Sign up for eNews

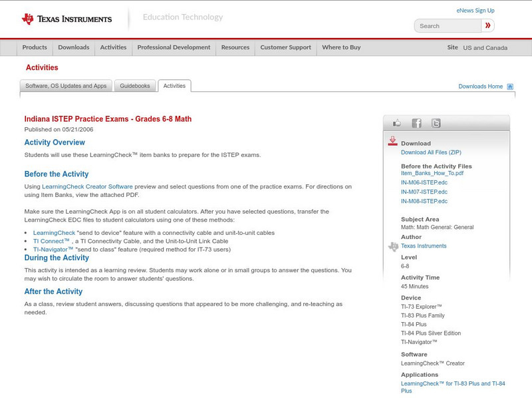click(475, 10)
